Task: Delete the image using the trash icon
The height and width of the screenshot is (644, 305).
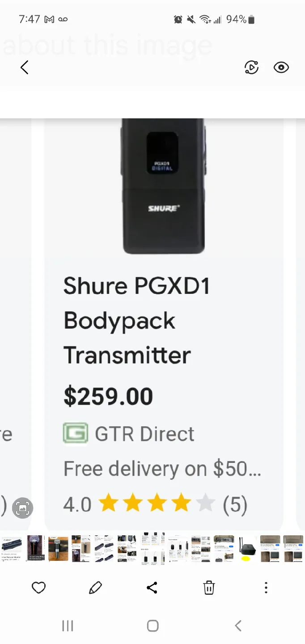Action: (x=209, y=588)
